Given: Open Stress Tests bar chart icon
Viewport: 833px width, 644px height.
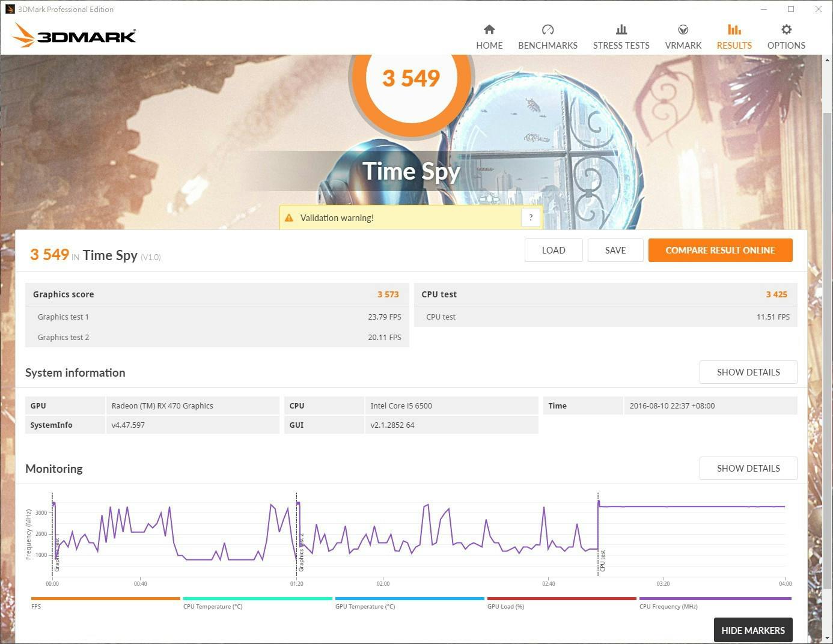Looking at the screenshot, I should coord(621,29).
